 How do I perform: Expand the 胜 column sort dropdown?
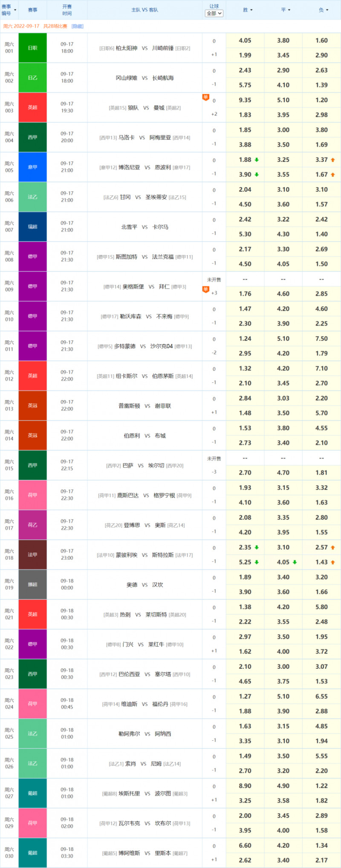click(248, 10)
